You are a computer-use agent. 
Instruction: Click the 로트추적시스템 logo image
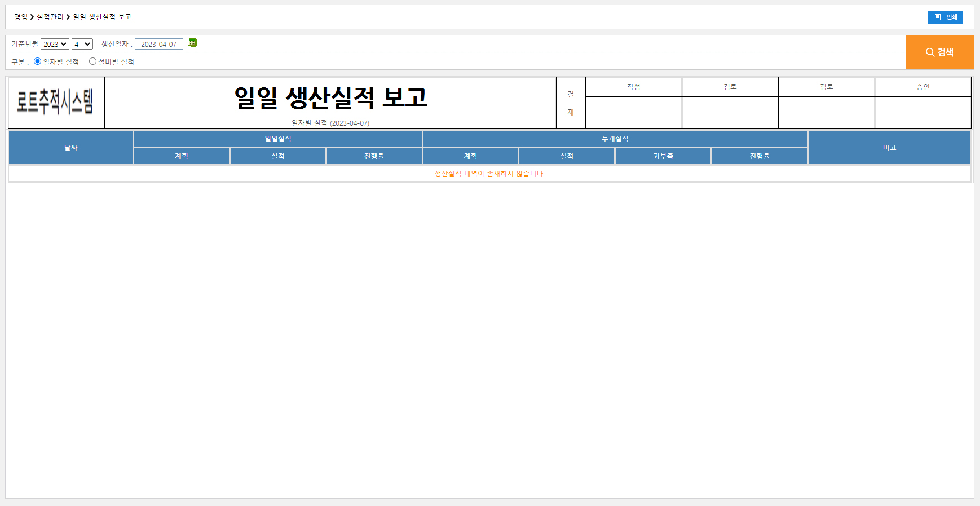55,102
